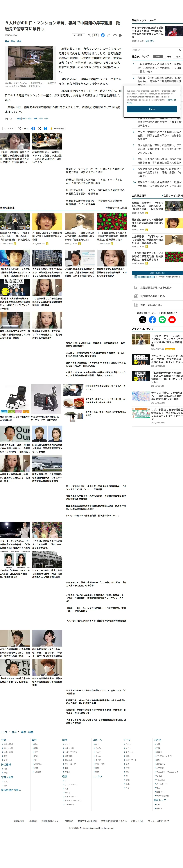183x868 pixels.
Task: Click 関東 genre tag below article
Action: (41, 119)
